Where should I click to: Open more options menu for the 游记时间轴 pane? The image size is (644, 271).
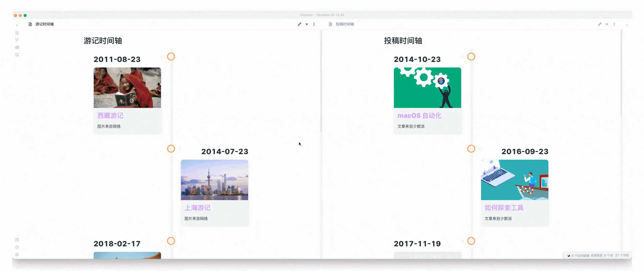(x=314, y=24)
